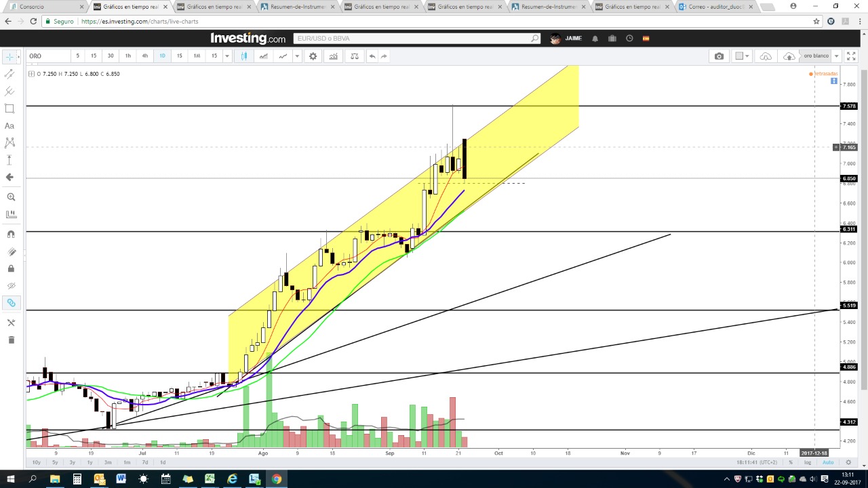The image size is (868, 488).
Task: Reload the page
Action: click(33, 21)
